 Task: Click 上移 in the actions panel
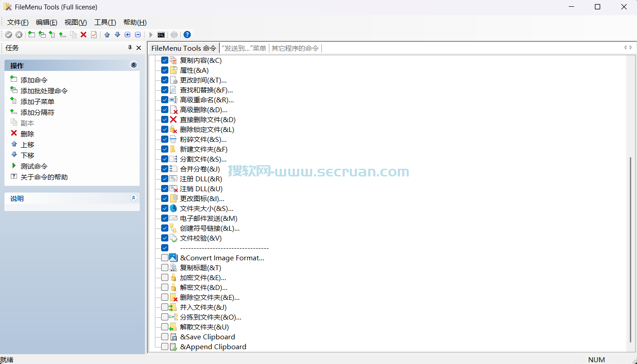click(27, 145)
